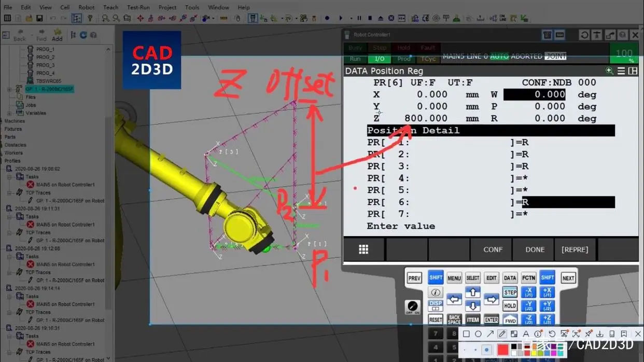
Task: Start recording with the round record icon
Action: [x=327, y=18]
